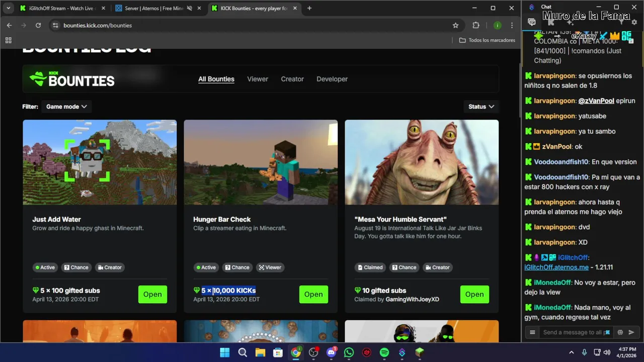Select the chat messages tab icon
The width and height of the screenshot is (644, 362).
[532, 22]
